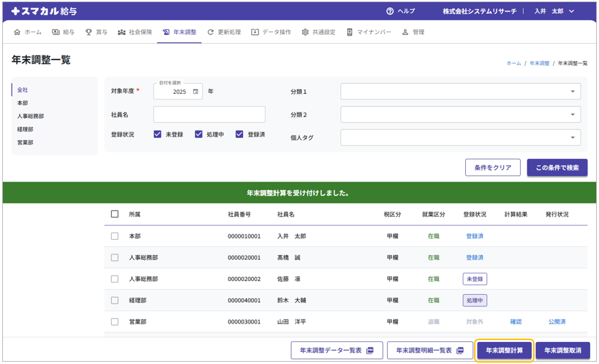Click the 共通設定 gear icon
The width and height of the screenshot is (599, 364).
pyautogui.click(x=305, y=32)
